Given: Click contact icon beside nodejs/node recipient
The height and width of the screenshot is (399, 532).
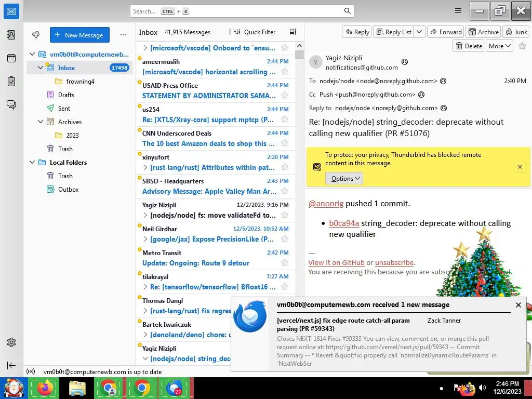Looking at the screenshot, I should tap(443, 81).
